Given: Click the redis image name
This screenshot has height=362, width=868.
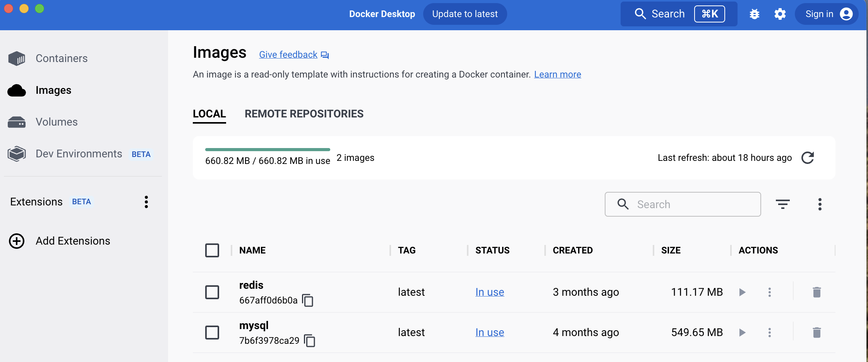Looking at the screenshot, I should 251,285.
